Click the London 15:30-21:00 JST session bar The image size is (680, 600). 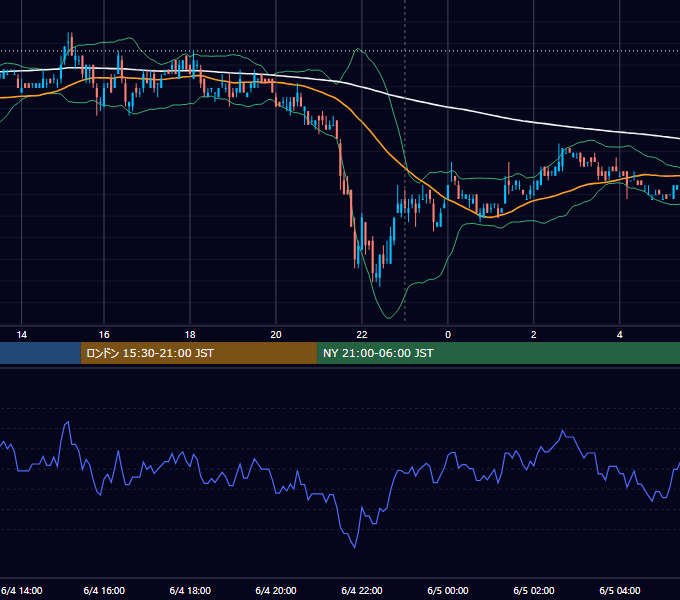click(199, 353)
